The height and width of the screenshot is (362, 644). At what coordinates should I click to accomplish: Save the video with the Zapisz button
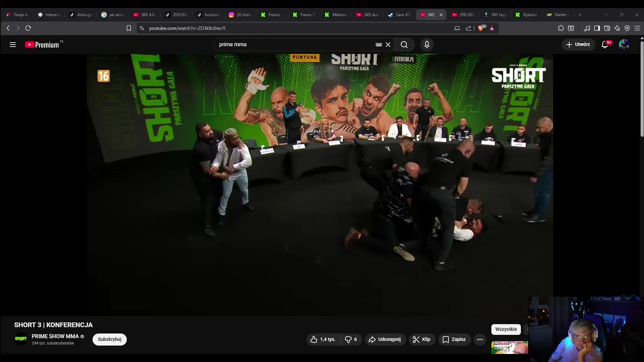454,339
